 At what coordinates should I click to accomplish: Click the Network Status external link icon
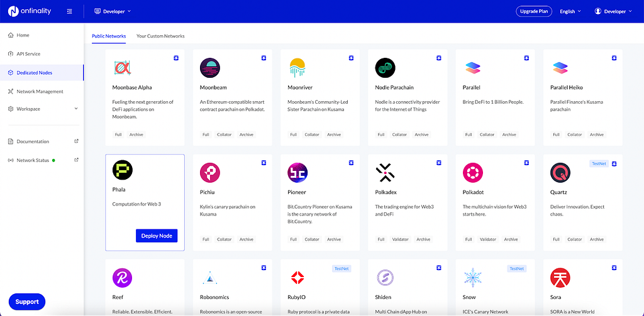pos(76,160)
